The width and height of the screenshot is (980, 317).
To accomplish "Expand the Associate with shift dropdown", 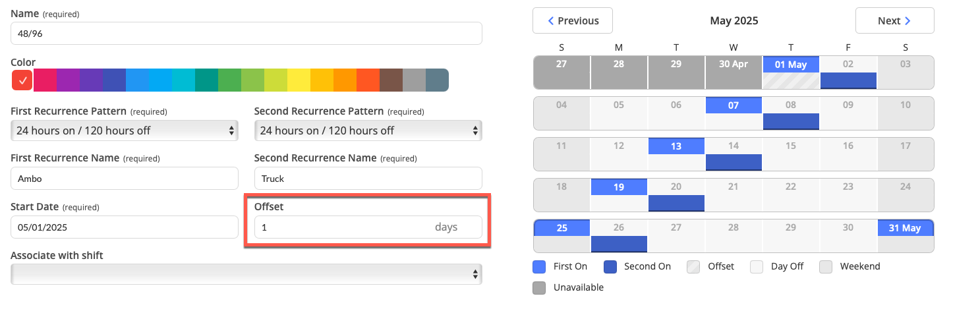I will click(246, 274).
